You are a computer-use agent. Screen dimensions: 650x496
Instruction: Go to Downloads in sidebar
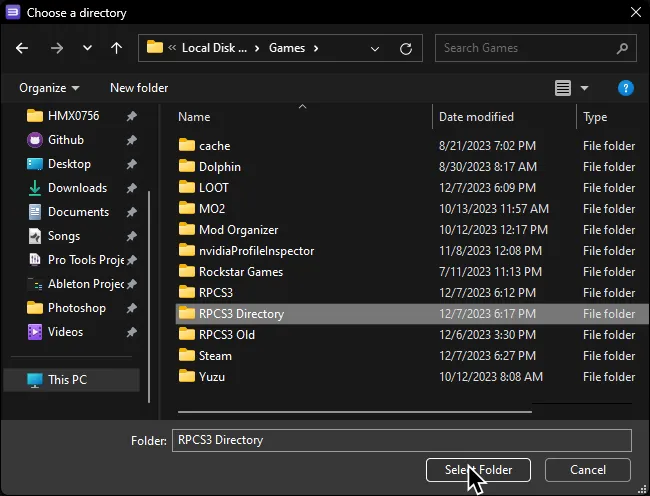pos(77,188)
